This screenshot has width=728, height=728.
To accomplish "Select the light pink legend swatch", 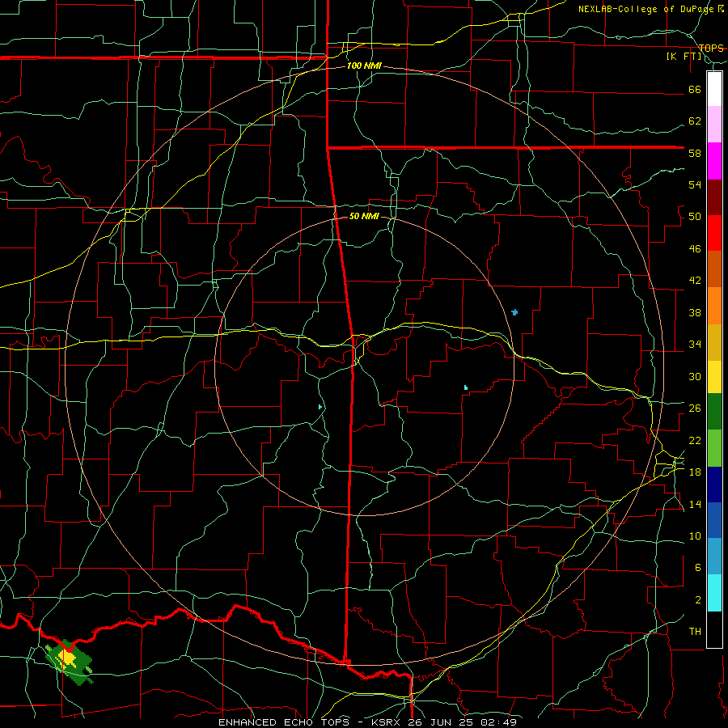I will 714,124.
